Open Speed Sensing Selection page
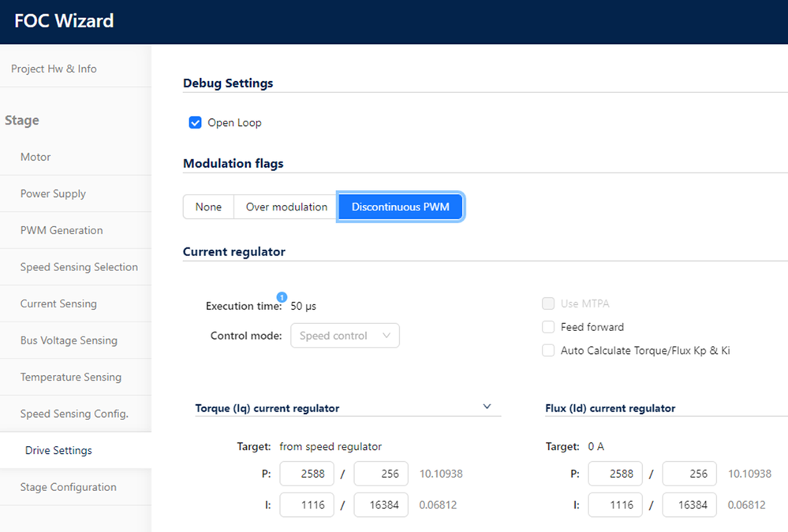The height and width of the screenshot is (532, 788). tap(79, 267)
